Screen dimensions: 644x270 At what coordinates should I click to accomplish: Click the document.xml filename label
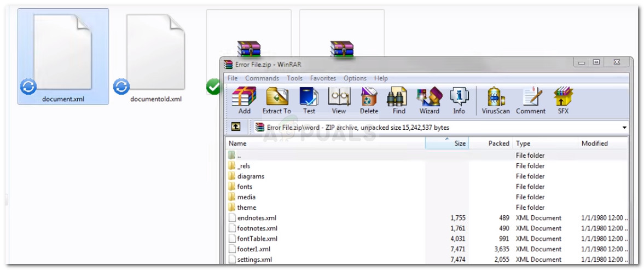coord(62,99)
